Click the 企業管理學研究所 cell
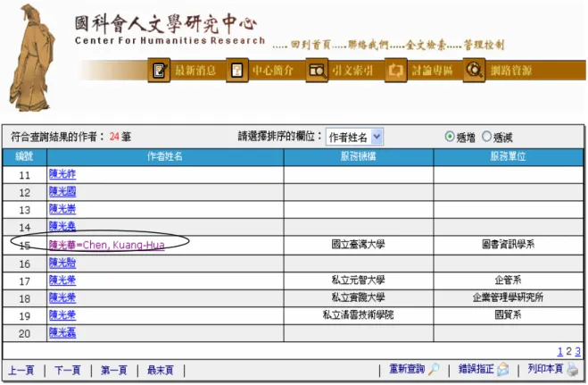Viewport: 588px width, 385px height. click(508, 297)
